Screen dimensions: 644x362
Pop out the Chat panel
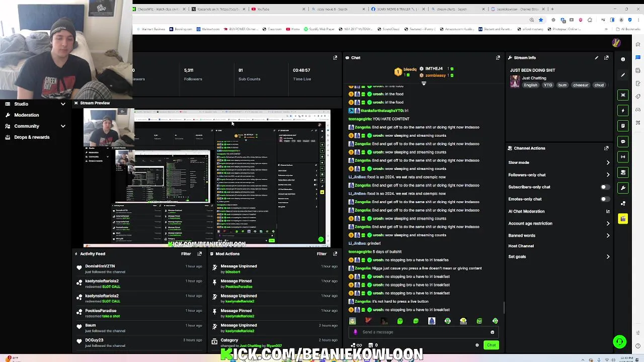498,58
